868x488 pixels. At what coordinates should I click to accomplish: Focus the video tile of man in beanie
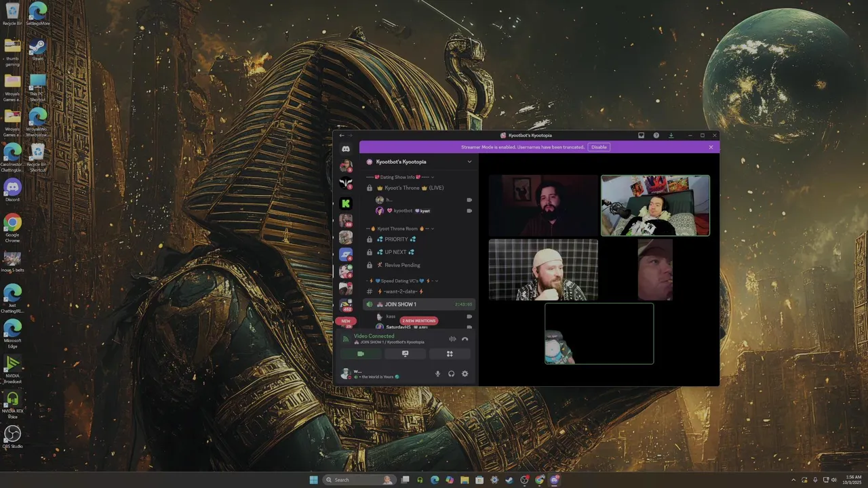(x=543, y=269)
